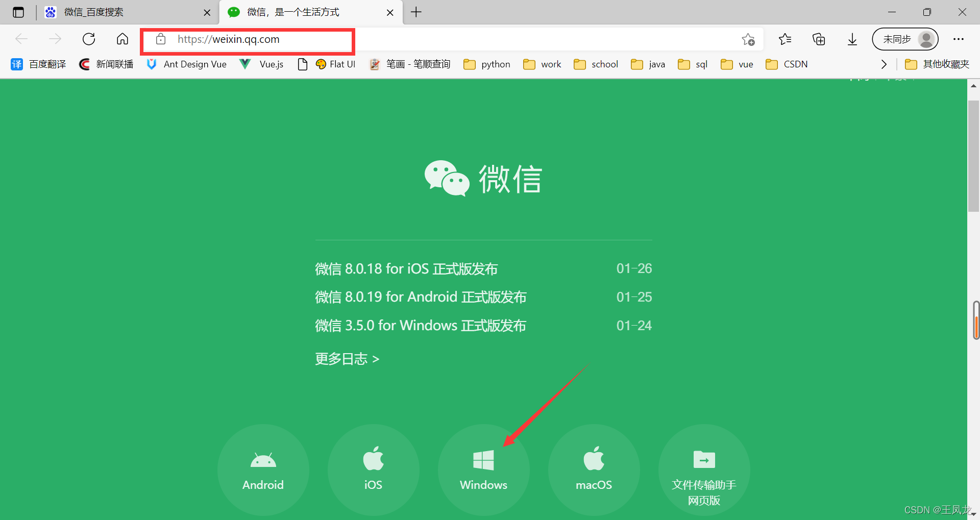Click the 更多日志 > link
This screenshot has height=520, width=980.
(x=347, y=359)
